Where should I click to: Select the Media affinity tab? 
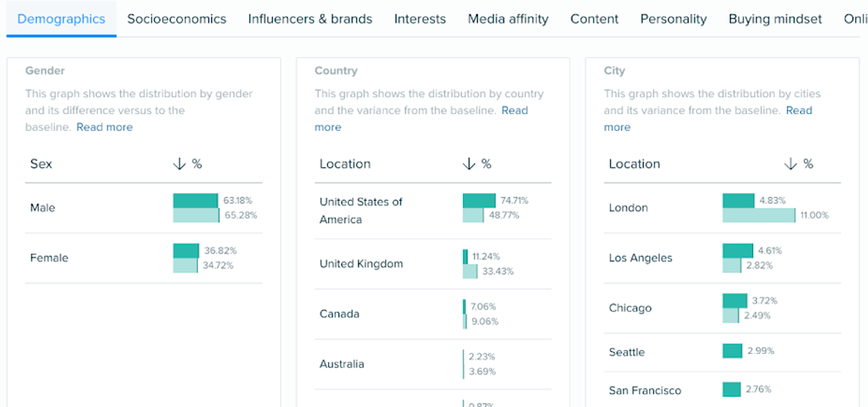coord(508,19)
